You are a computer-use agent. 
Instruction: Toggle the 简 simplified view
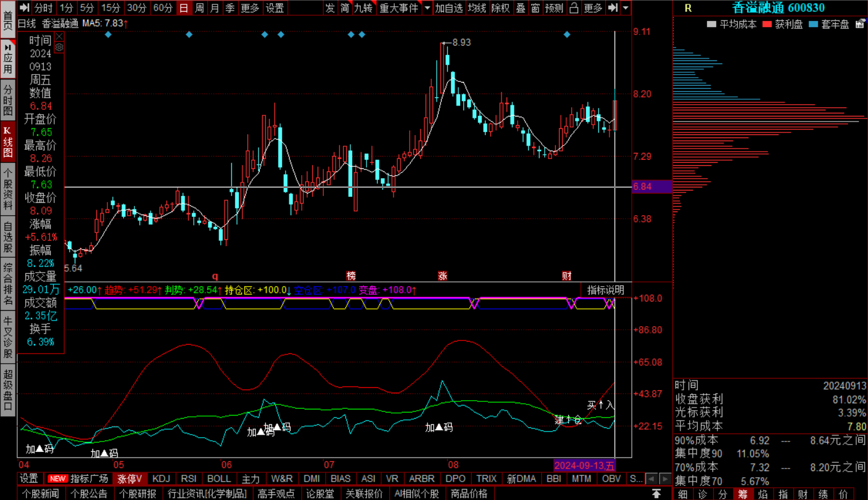[x=345, y=8]
